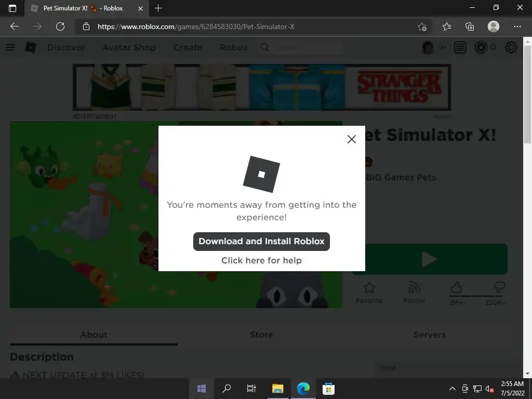Favorite the game with the star icon
This screenshot has width=532, height=399.
[x=369, y=288]
